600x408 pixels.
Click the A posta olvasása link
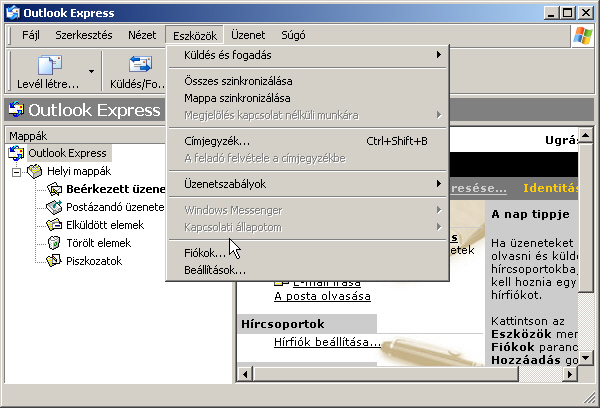322,296
